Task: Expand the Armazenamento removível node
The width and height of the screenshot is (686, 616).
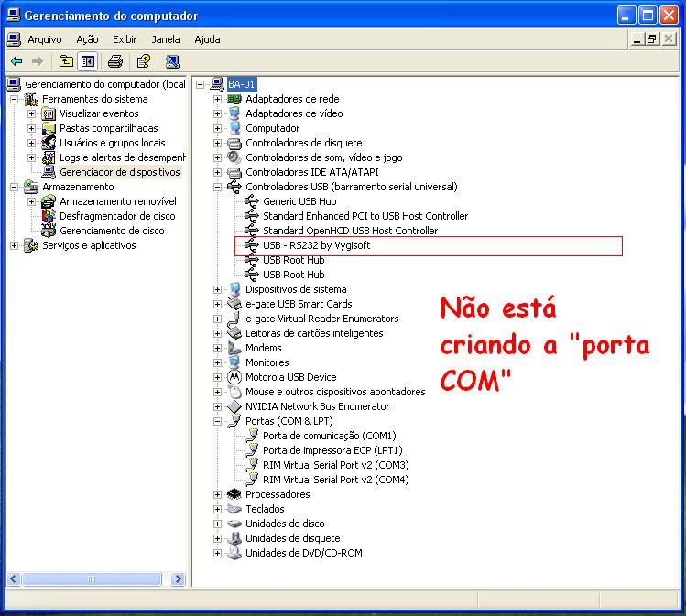Action: pyautogui.click(x=31, y=201)
